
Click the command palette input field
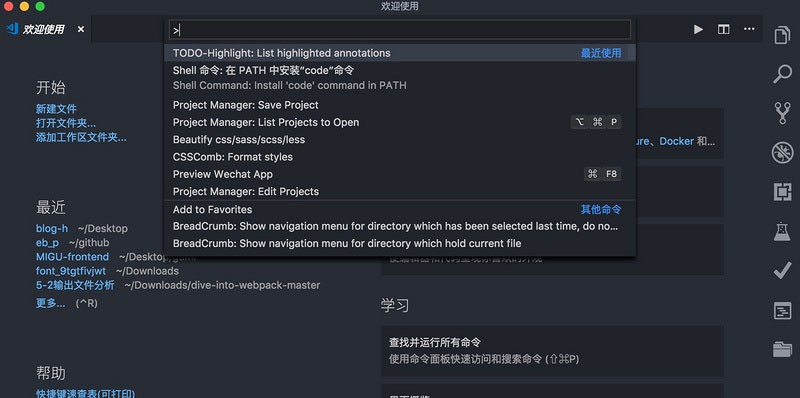click(x=400, y=30)
